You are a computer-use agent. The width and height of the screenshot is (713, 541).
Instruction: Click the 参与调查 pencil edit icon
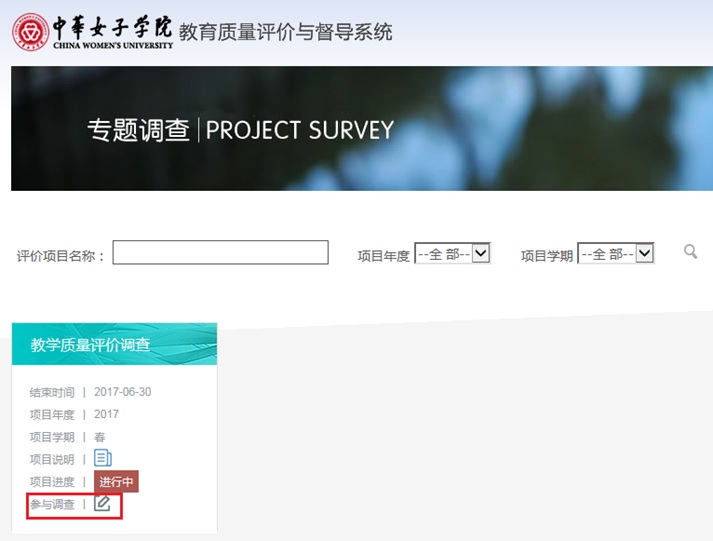102,504
